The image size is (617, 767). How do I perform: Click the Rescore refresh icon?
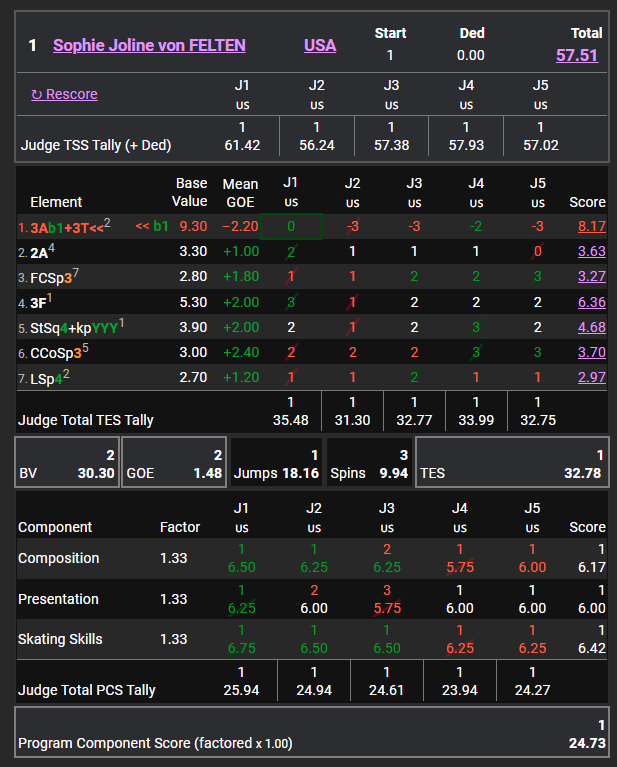click(x=37, y=94)
